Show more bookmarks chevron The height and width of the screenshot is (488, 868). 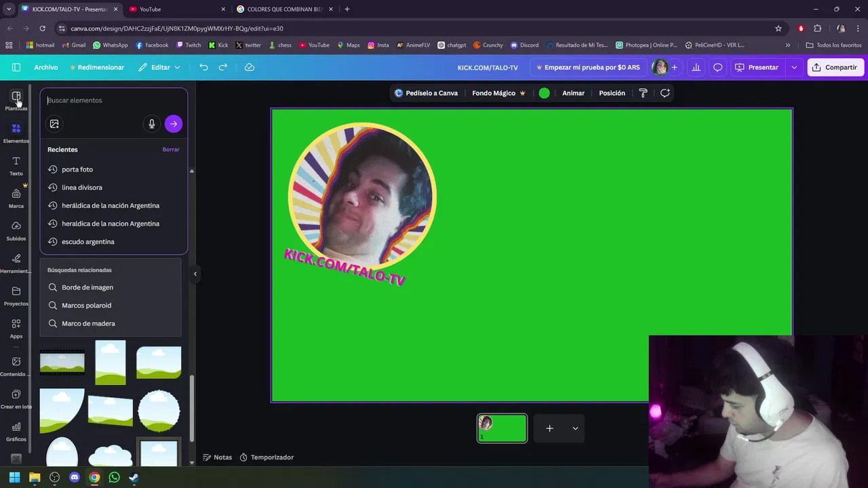[x=787, y=45]
